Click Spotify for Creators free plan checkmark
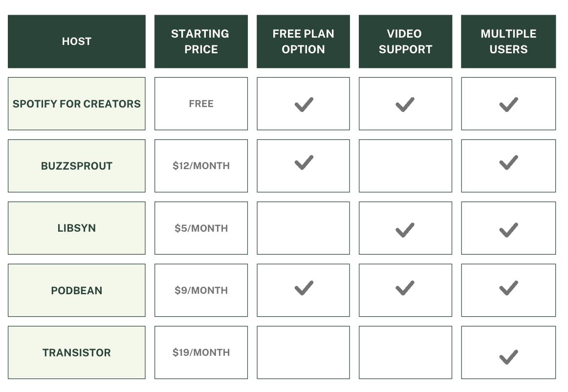This screenshot has width=568, height=392. point(304,105)
